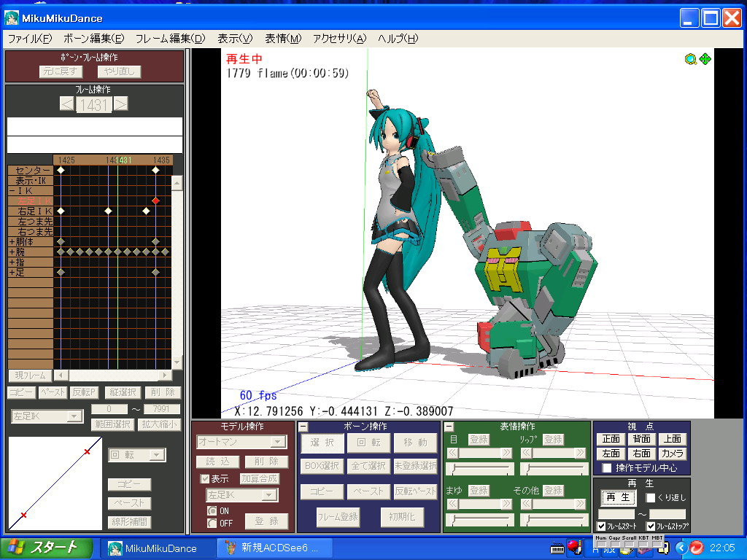The image size is (747, 560).
Task: Click the eye expression left double-arrow
Action: [x=452, y=452]
